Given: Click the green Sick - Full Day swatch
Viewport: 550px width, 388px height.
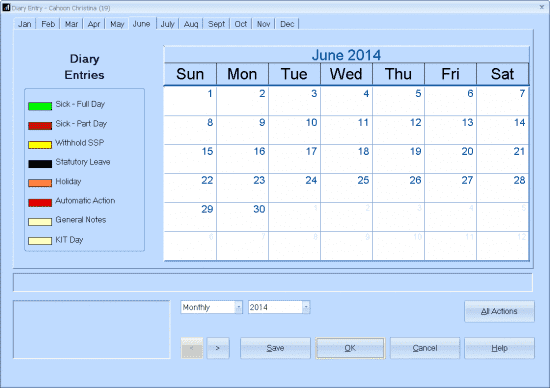Looking at the screenshot, I should coord(40,106).
